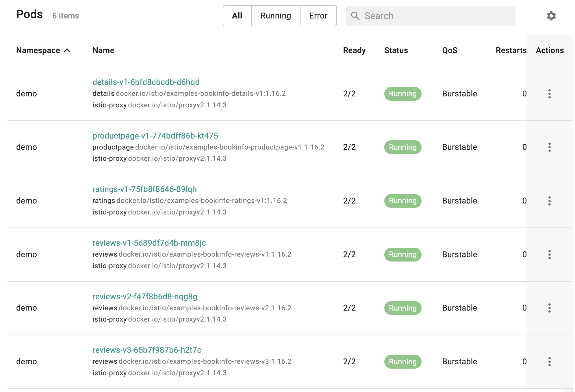Open pod details-v1-6bfd8cbcdb-d6hqd
Screen dimensions: 575x392
click(x=146, y=82)
